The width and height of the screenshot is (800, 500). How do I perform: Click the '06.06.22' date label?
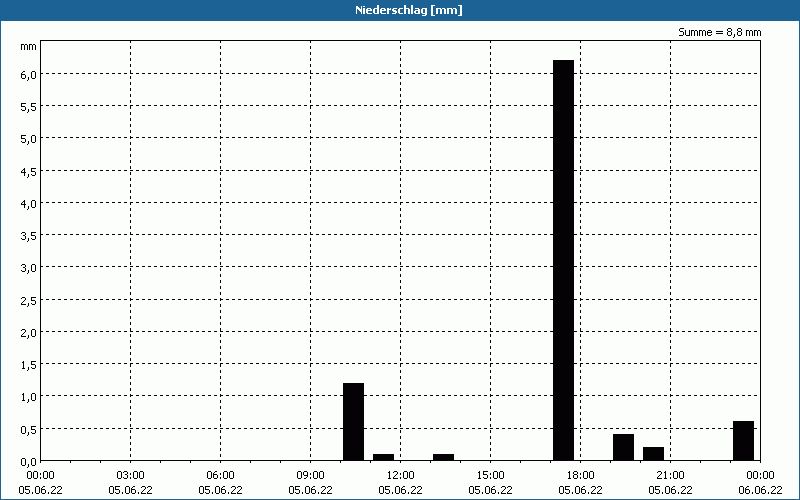point(760,490)
